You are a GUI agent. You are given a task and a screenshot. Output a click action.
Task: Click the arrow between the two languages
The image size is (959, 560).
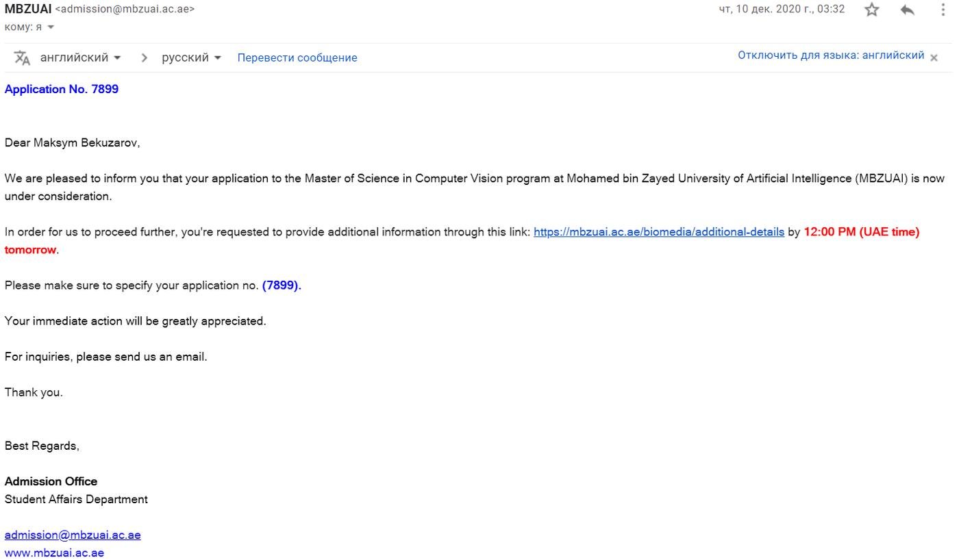144,58
